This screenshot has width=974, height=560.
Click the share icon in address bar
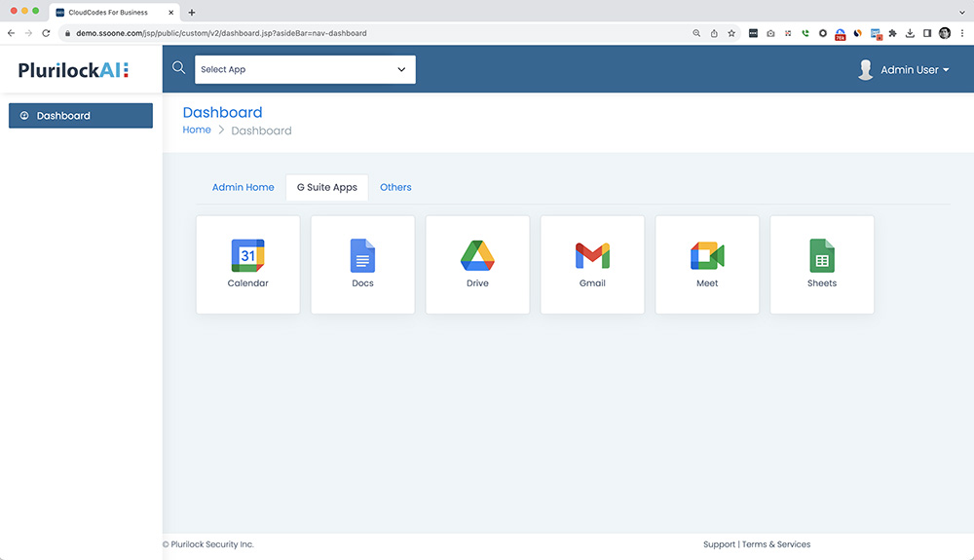click(x=714, y=33)
